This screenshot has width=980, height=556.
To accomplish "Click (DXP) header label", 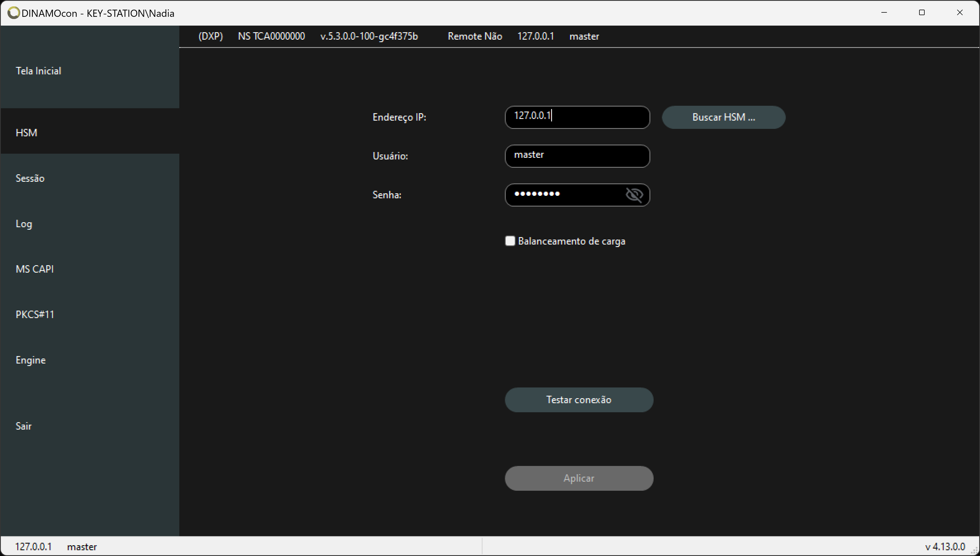I will (210, 36).
